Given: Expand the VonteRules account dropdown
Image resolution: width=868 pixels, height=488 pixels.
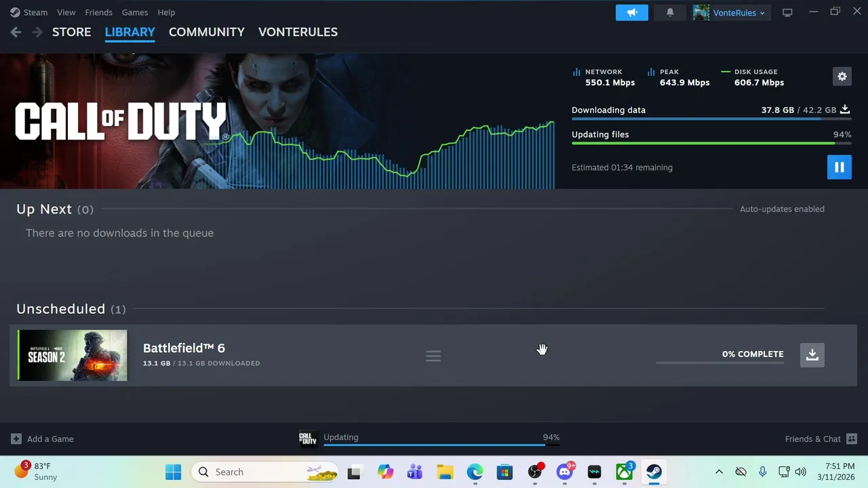Looking at the screenshot, I should 739,13.
